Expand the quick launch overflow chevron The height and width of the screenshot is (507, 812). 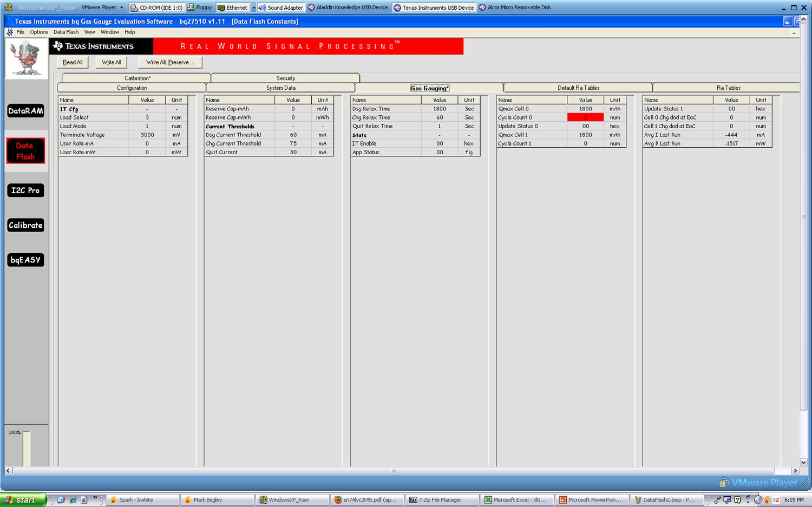click(x=95, y=498)
